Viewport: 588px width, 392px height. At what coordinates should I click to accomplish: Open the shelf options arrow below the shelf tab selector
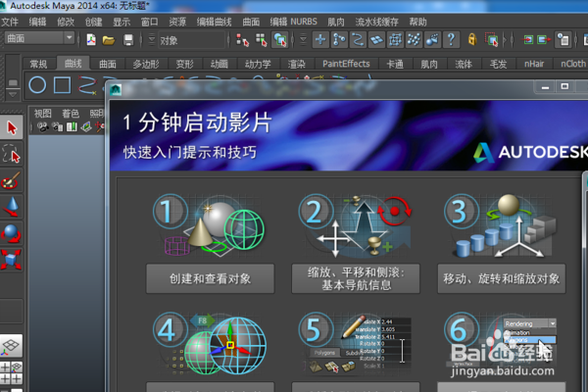point(13,94)
